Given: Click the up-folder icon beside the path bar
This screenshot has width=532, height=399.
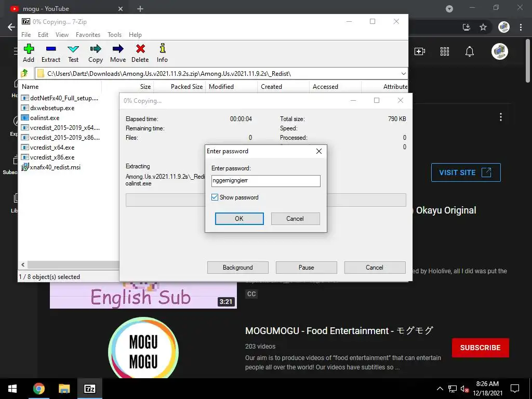Looking at the screenshot, I should (24, 73).
